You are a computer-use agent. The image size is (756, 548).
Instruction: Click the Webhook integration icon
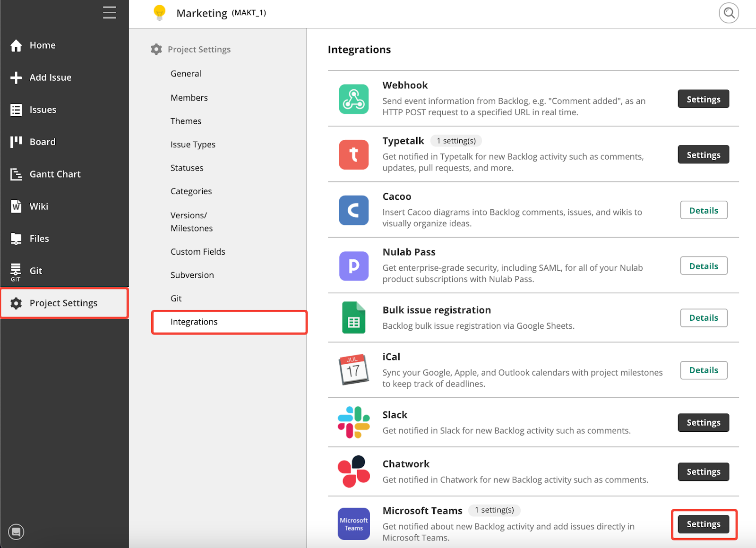pyautogui.click(x=354, y=99)
